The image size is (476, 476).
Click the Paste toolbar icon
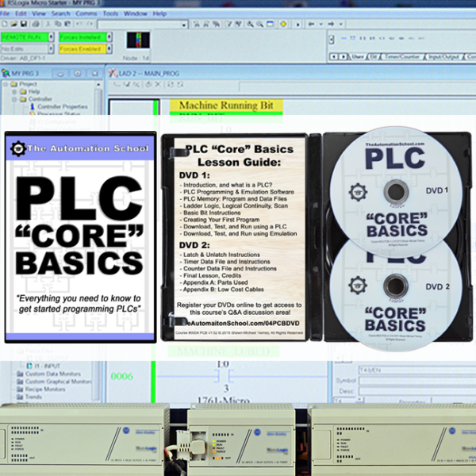pyautogui.click(x=67, y=24)
